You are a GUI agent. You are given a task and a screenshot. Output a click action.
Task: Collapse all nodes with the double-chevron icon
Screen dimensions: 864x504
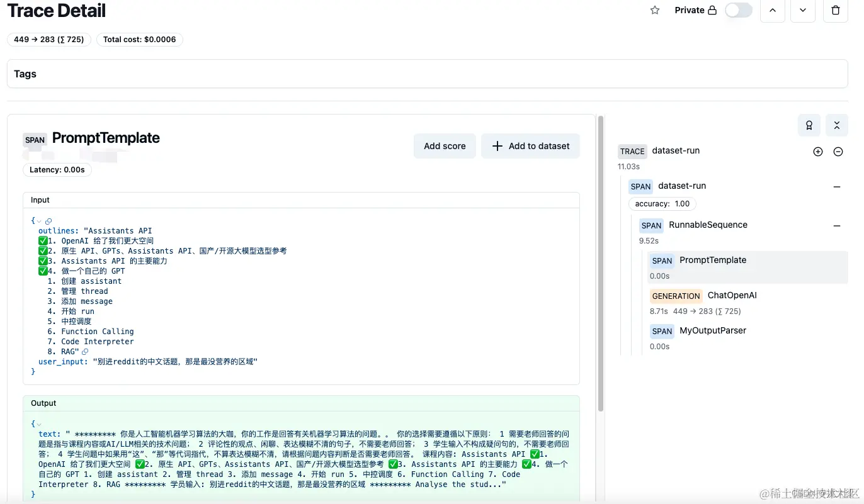[x=837, y=125]
